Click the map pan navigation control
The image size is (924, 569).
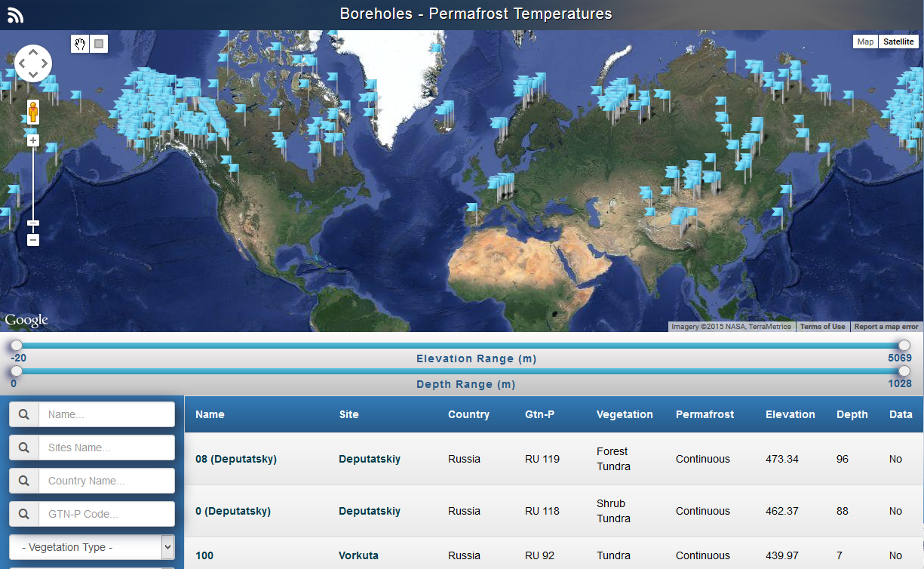(33, 63)
